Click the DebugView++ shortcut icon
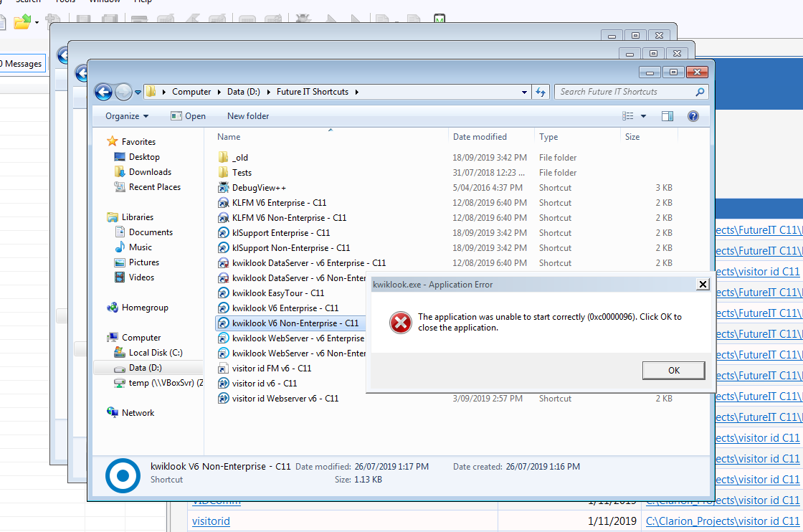Viewport: 803px width, 532px height. 223,188
